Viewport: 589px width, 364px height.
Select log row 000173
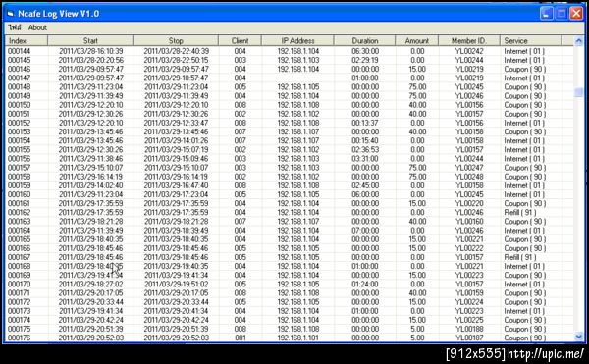click(x=290, y=311)
